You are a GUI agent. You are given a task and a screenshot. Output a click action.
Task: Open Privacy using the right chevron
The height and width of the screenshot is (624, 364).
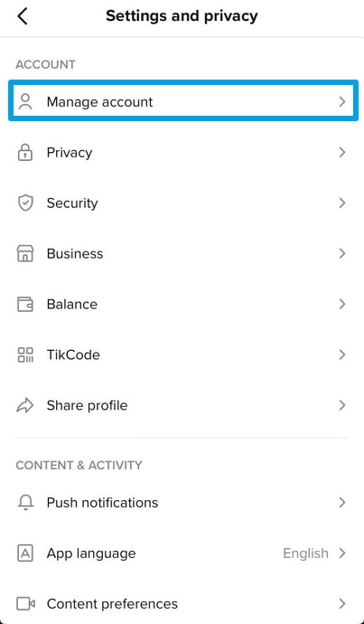[342, 153]
